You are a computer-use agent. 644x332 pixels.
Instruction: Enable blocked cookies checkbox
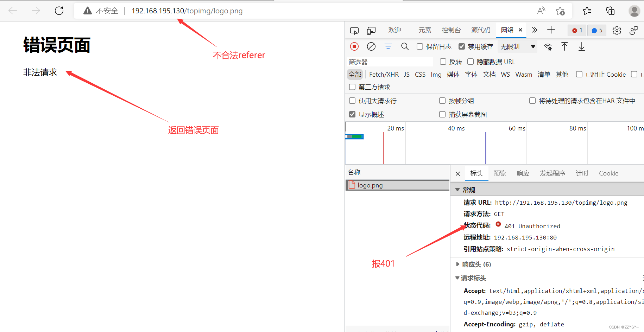coord(579,74)
